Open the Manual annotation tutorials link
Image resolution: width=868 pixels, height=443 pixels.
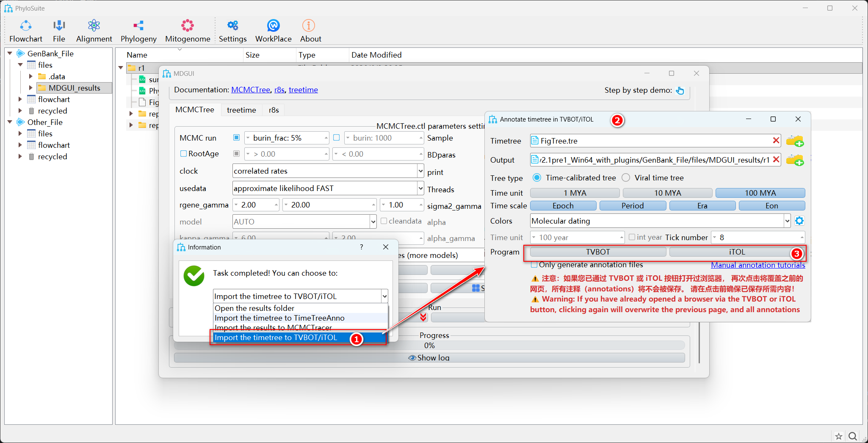point(758,265)
